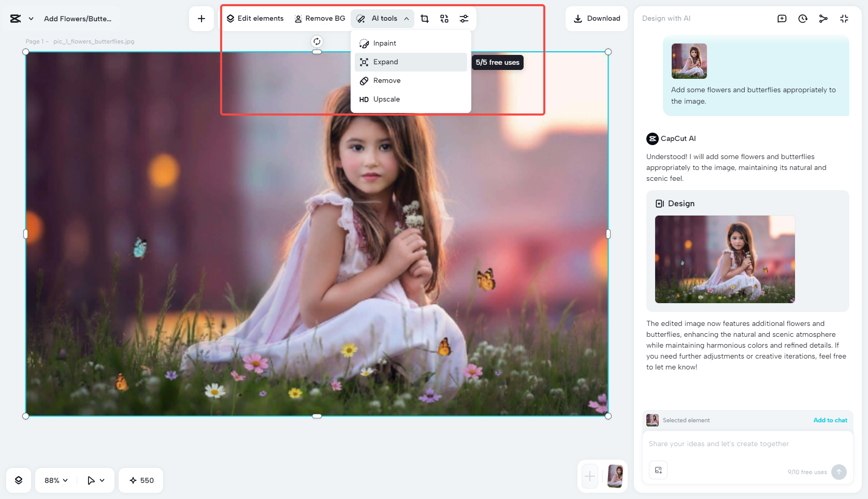The width and height of the screenshot is (868, 499).
Task: Select the Crop tool in the toolbar
Action: pos(424,18)
